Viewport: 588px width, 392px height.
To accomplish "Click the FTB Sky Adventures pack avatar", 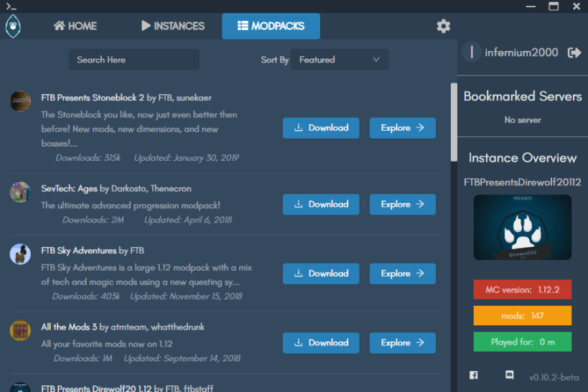I will tap(20, 254).
